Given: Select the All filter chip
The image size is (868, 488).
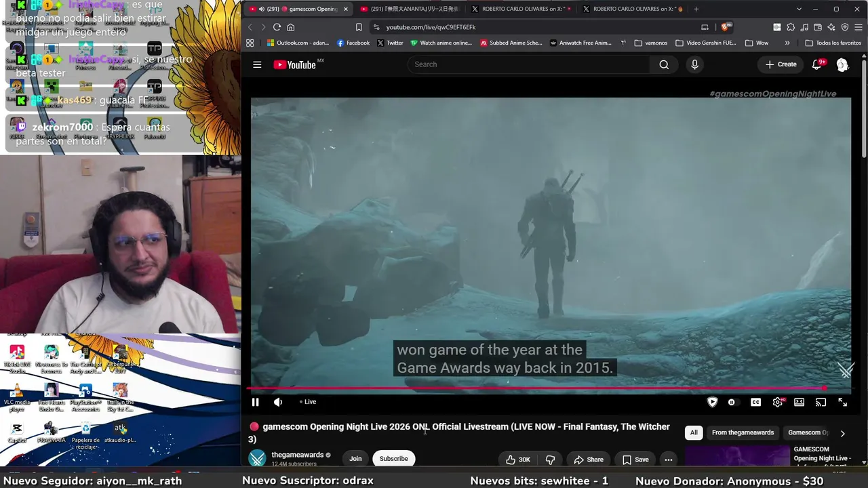Looking at the screenshot, I should (x=694, y=432).
